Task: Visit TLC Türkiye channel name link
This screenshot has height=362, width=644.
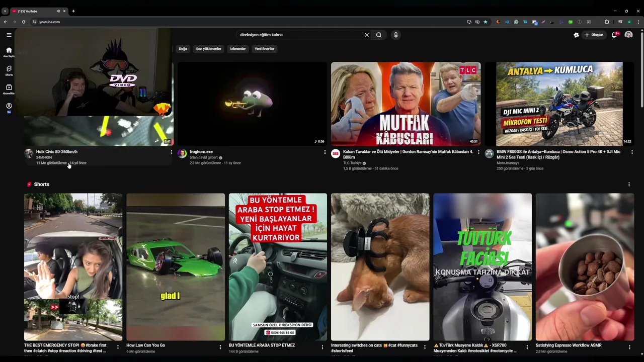Action: coord(352,163)
